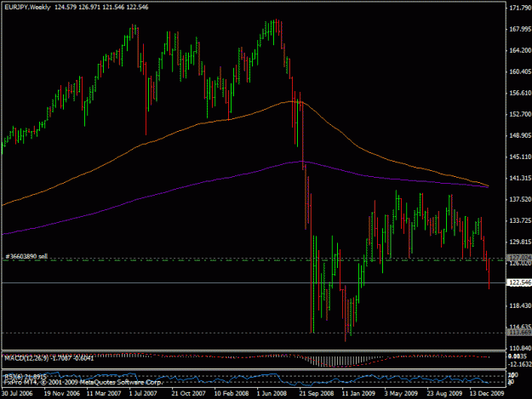Click the 1 Jun 2008 date label

tap(272, 394)
